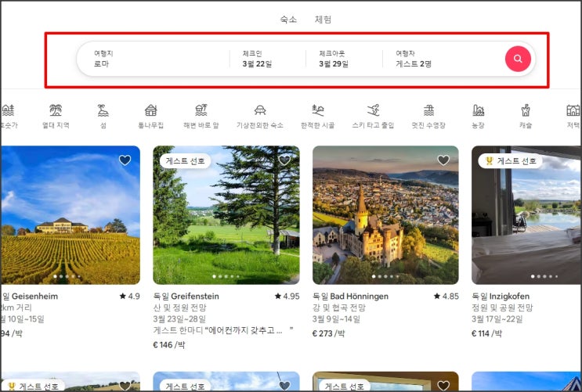Click the 3월 23일~28일 date text
Screen dimensions: 582x392
coord(179,319)
